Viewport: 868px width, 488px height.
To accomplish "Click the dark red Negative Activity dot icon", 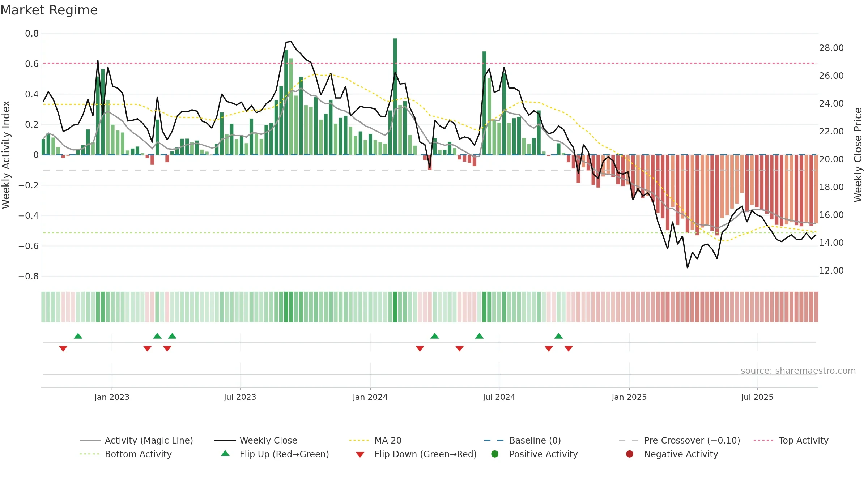I will (x=630, y=454).
